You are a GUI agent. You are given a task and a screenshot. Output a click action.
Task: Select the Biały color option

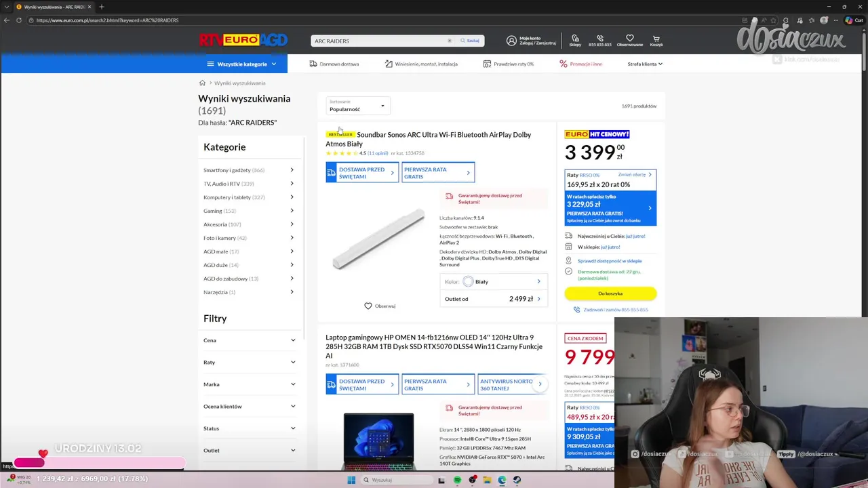coord(494,281)
